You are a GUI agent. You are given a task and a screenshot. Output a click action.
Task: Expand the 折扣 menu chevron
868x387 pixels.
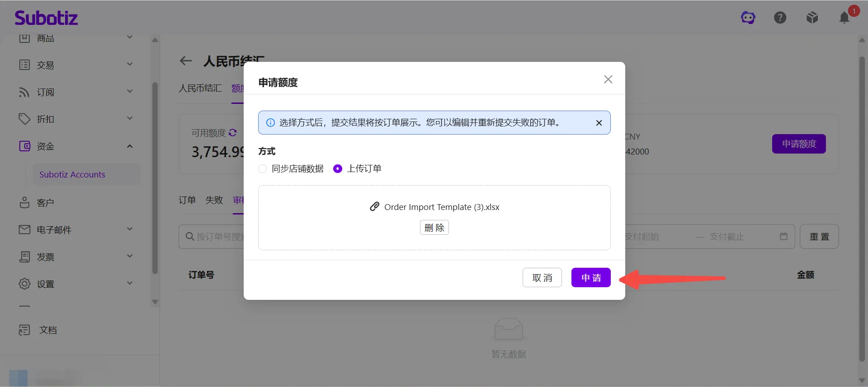[x=130, y=118]
